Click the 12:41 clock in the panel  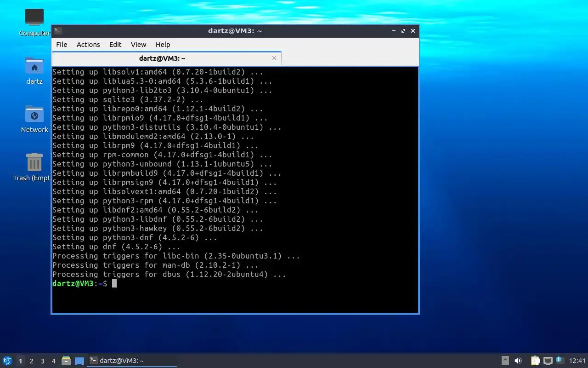tap(577, 361)
